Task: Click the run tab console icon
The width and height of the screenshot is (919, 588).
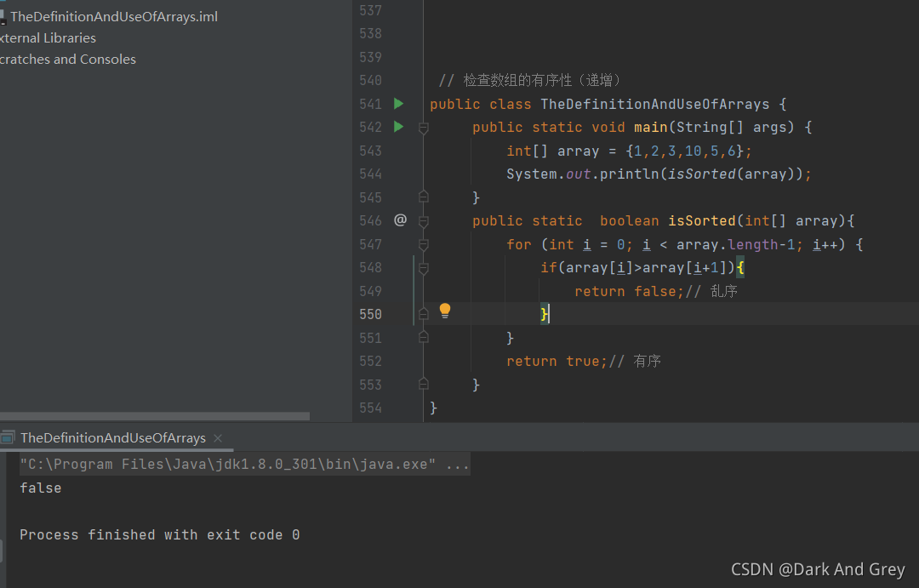Action: [x=8, y=437]
